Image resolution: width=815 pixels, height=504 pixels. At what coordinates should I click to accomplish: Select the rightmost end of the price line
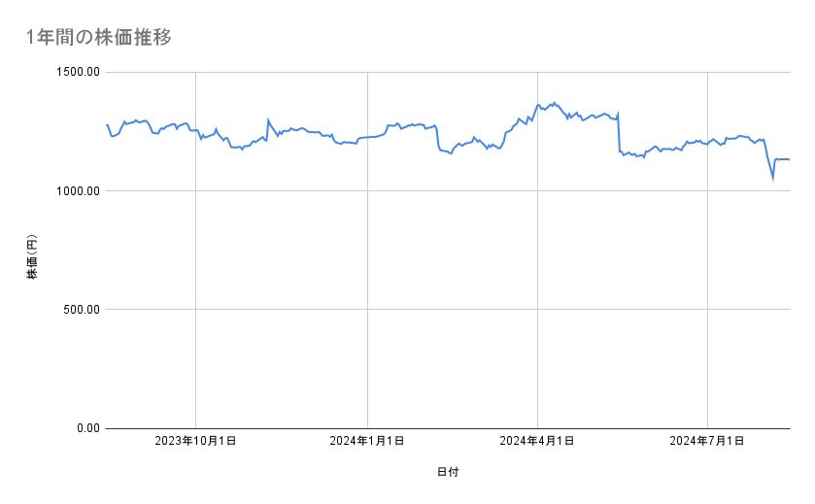pyautogui.click(x=789, y=159)
